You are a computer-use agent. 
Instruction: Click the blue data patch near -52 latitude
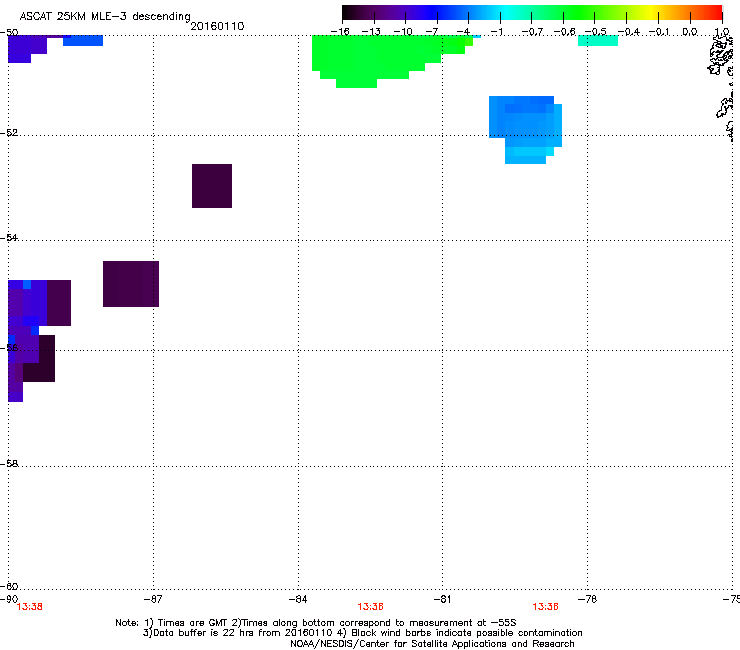[525, 130]
